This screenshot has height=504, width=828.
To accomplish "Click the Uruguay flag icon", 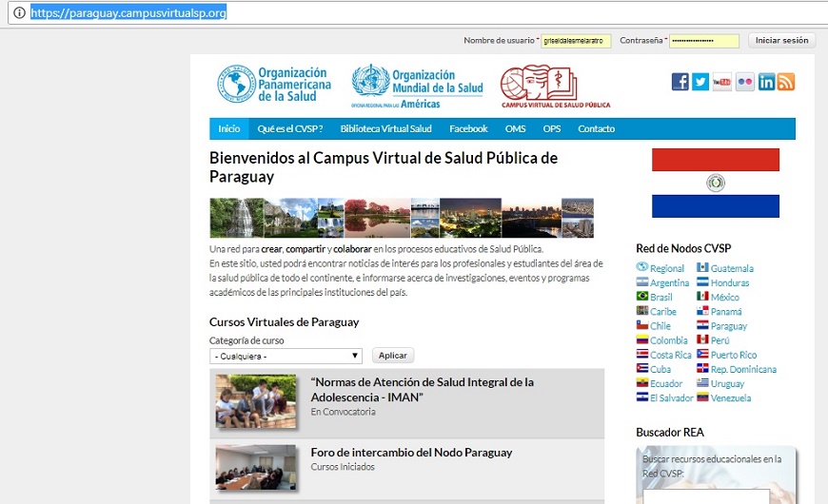I will click(702, 382).
